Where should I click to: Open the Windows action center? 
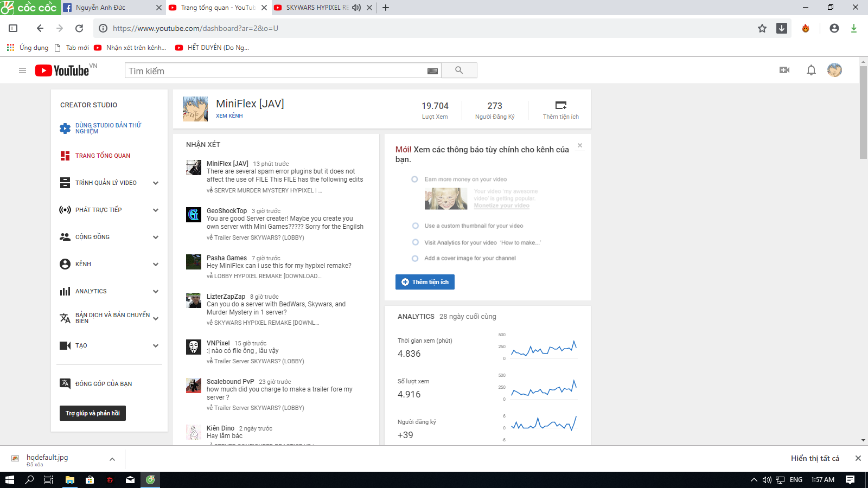pyautogui.click(x=850, y=480)
